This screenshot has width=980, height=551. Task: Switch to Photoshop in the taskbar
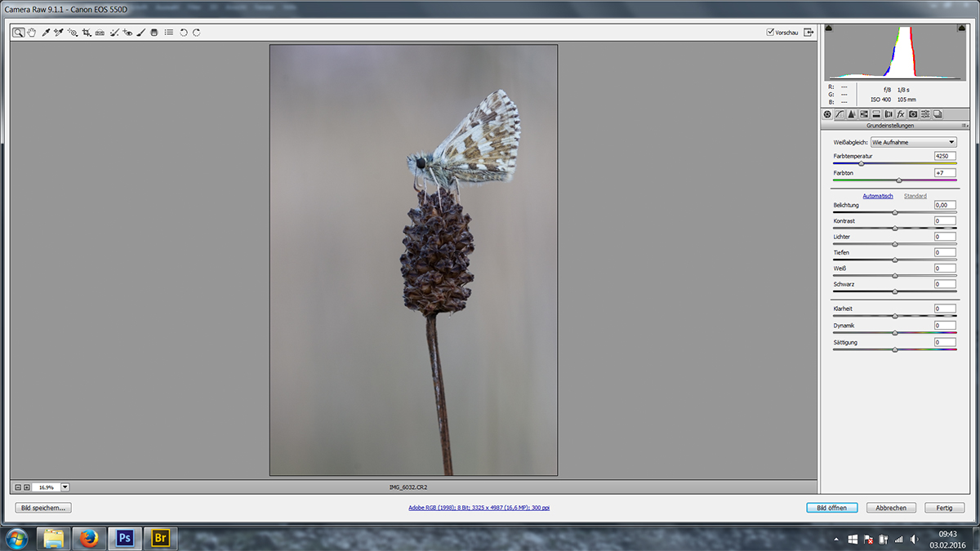(x=125, y=538)
